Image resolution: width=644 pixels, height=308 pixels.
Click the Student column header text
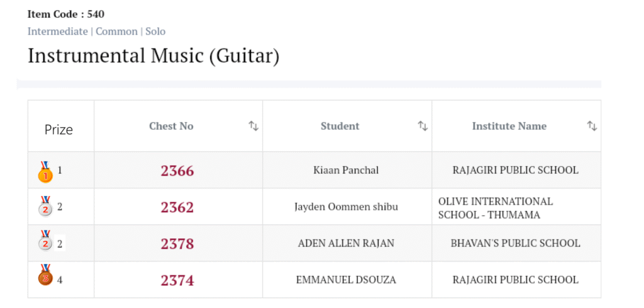(x=340, y=126)
